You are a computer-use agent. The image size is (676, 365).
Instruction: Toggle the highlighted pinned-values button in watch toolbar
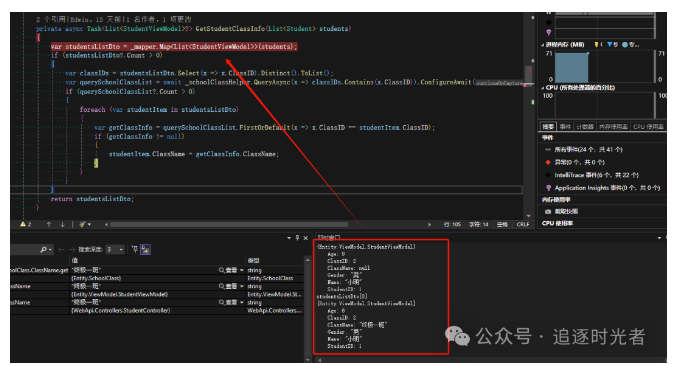(x=146, y=250)
